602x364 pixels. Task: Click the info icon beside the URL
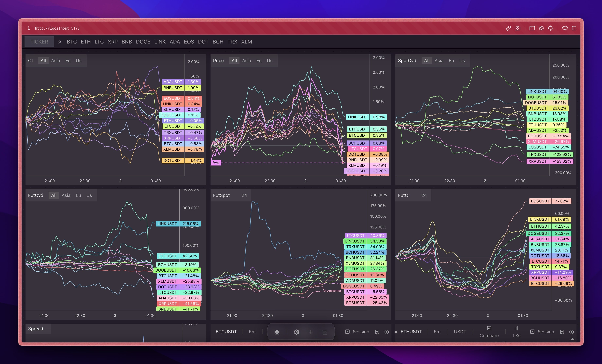29,28
